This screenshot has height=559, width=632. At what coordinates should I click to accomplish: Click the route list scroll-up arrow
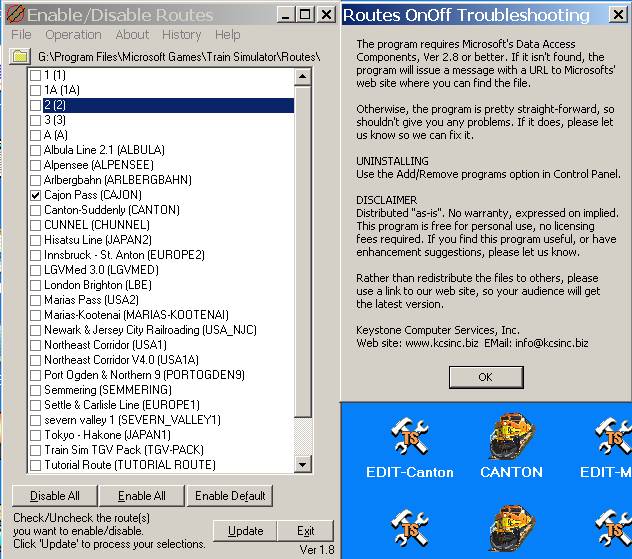[302, 76]
